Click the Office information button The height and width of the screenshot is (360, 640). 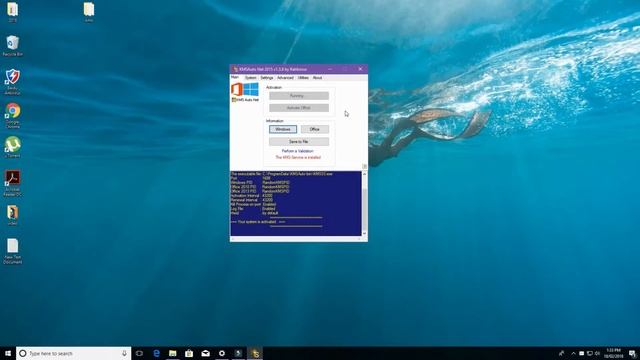(315, 129)
